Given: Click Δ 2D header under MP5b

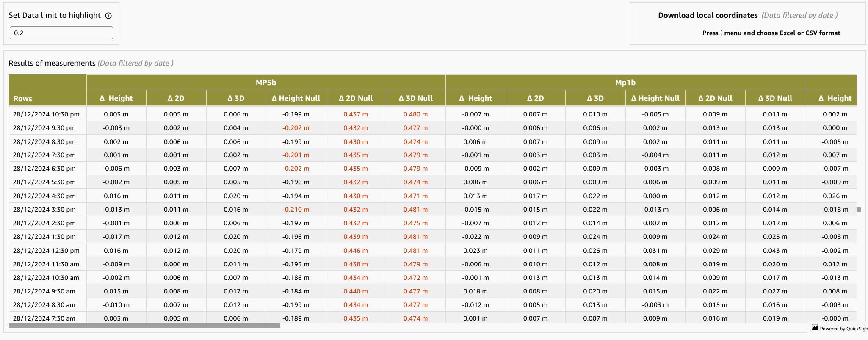Looking at the screenshot, I should [176, 98].
